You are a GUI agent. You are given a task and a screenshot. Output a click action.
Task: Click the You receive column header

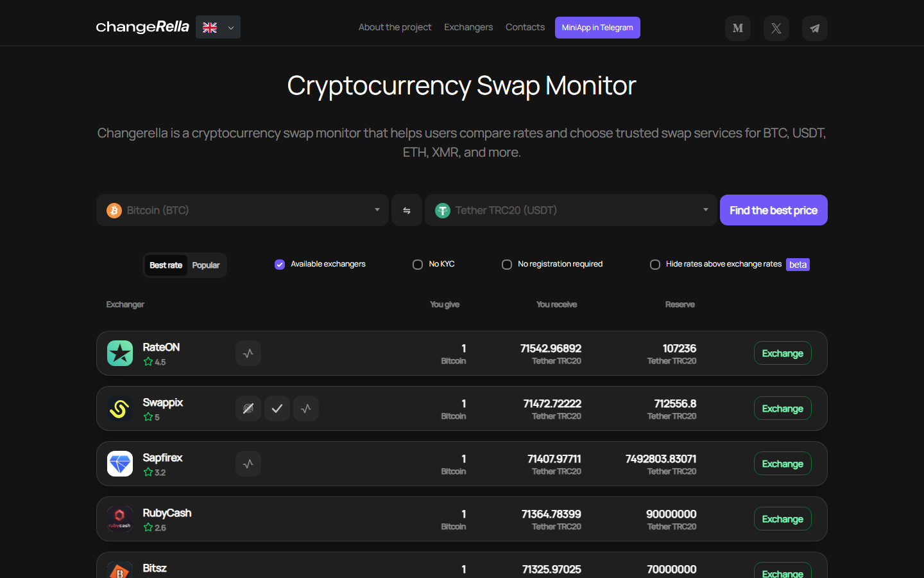pos(557,304)
